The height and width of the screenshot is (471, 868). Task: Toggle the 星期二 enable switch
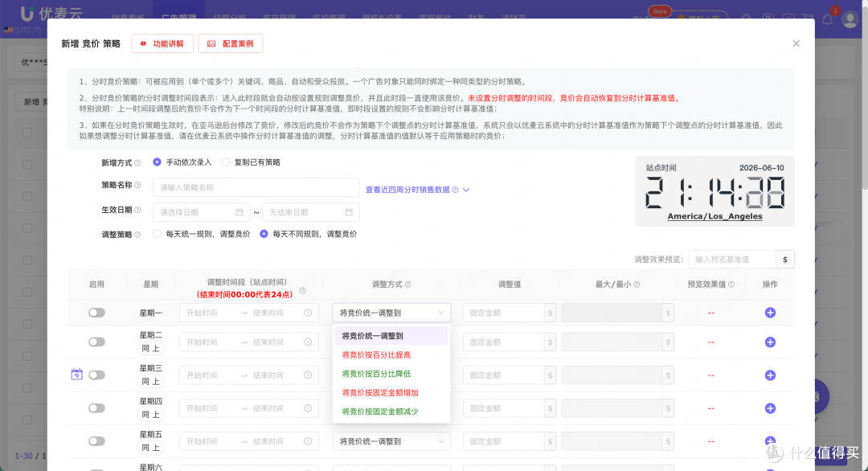(97, 342)
